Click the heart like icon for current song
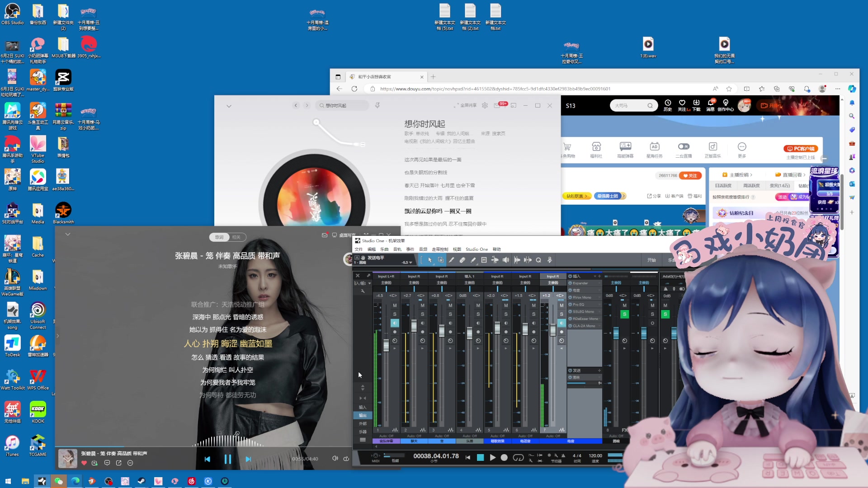 click(x=84, y=463)
